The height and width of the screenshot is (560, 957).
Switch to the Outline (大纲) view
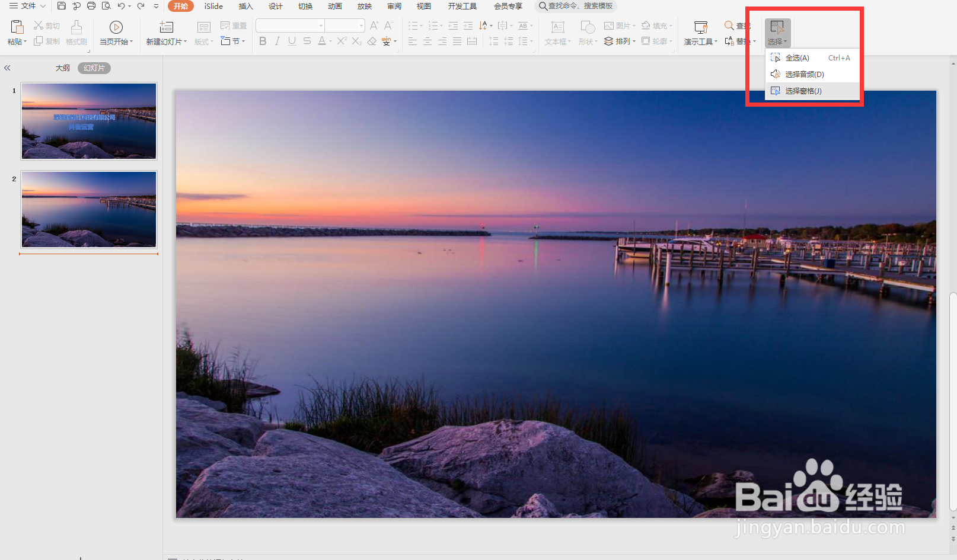pos(62,68)
